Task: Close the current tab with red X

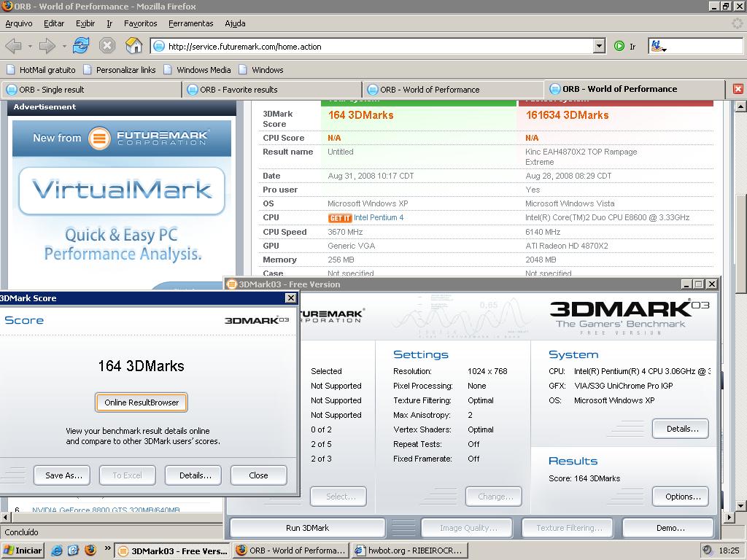Action: pos(738,89)
